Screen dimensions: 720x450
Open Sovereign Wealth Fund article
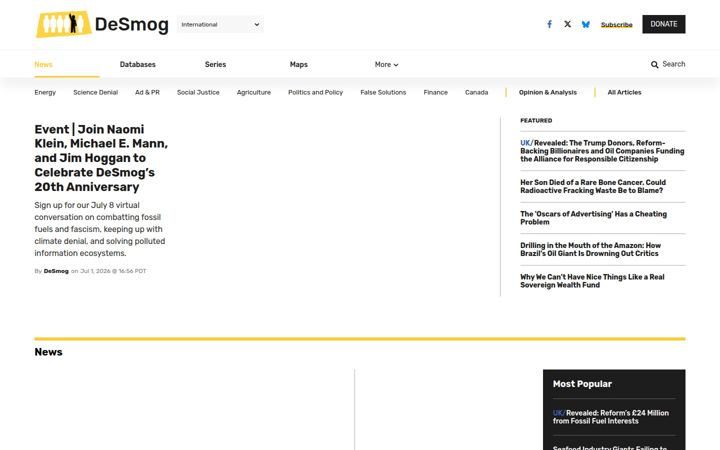tap(592, 281)
